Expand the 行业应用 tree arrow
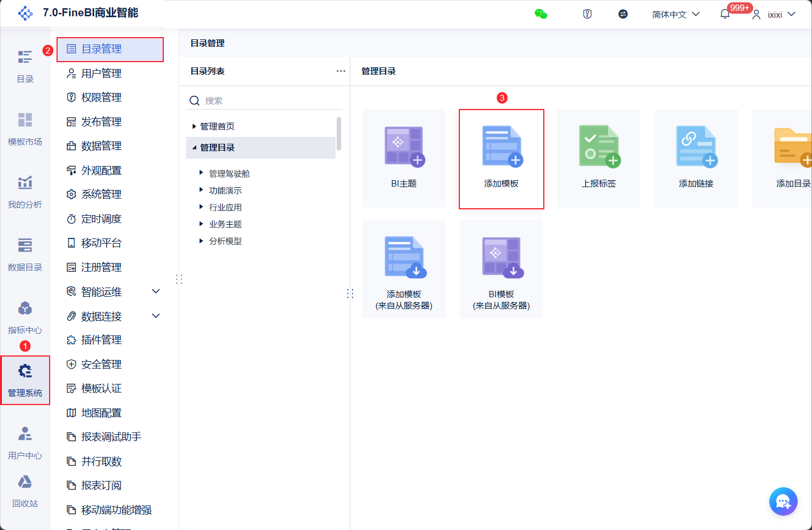This screenshot has width=812, height=530. click(x=201, y=207)
